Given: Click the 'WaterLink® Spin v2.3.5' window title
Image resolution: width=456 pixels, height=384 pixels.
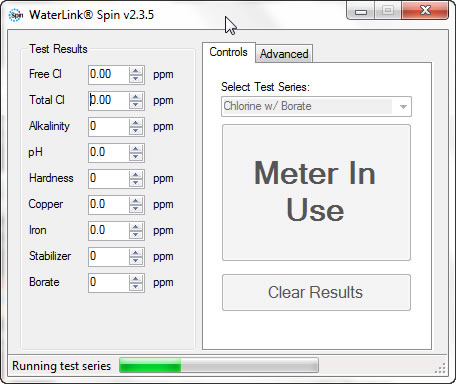Looking at the screenshot, I should 92,15.
